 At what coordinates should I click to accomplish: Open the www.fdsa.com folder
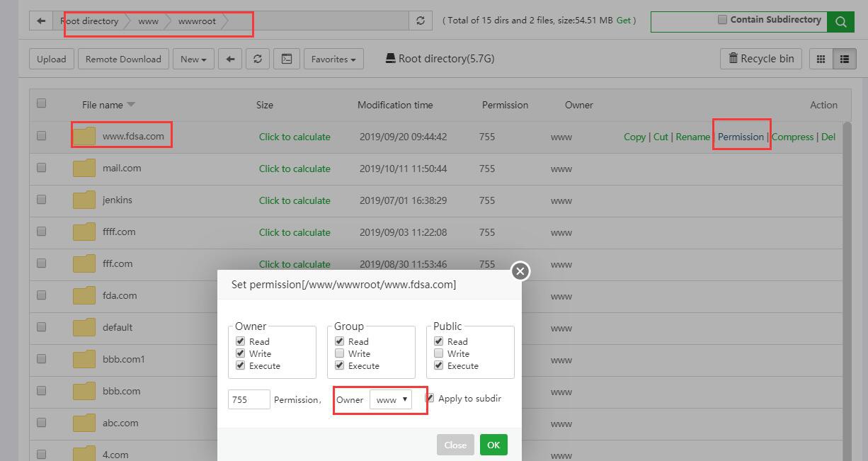point(133,136)
